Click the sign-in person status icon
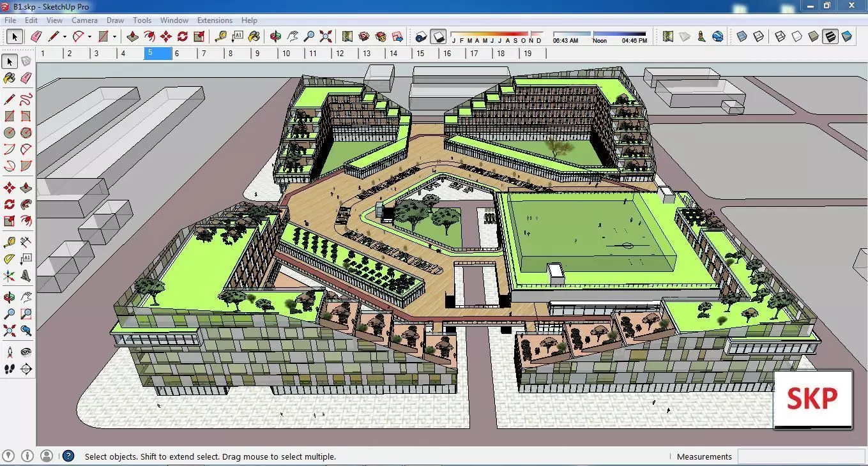The image size is (868, 466). pos(47,456)
